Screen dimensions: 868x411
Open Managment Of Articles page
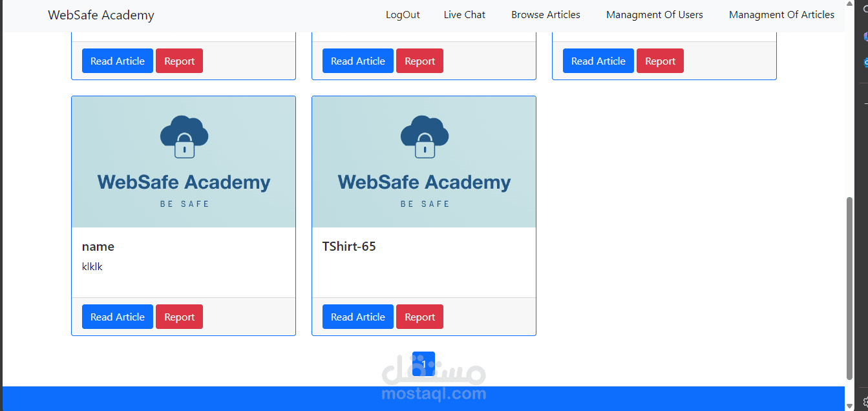click(x=781, y=15)
